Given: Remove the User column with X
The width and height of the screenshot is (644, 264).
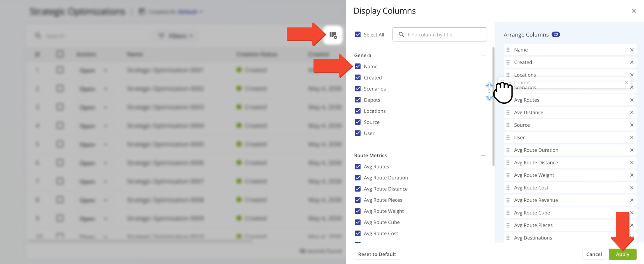Looking at the screenshot, I should (631, 138).
